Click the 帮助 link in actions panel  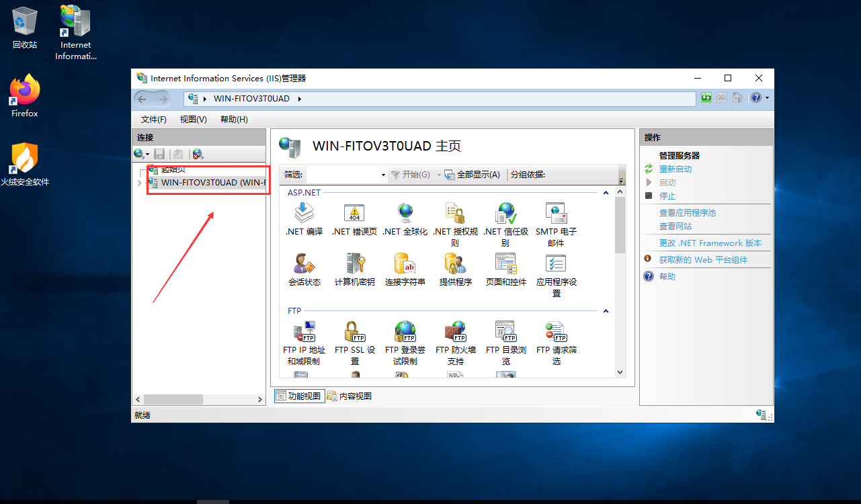667,277
